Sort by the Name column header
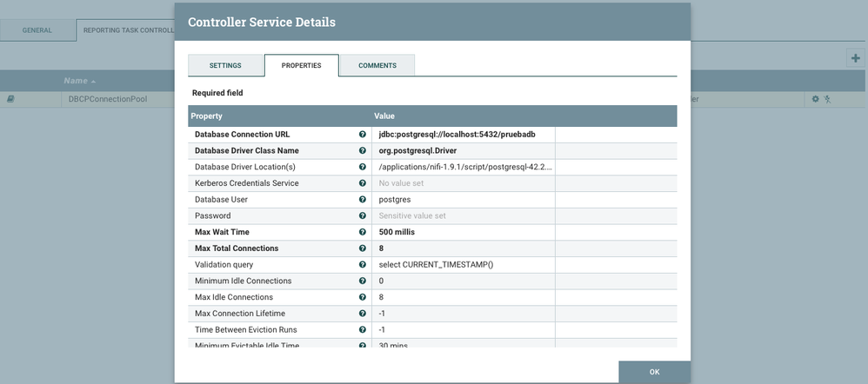Image resolution: width=868 pixels, height=384 pixels. click(80, 81)
